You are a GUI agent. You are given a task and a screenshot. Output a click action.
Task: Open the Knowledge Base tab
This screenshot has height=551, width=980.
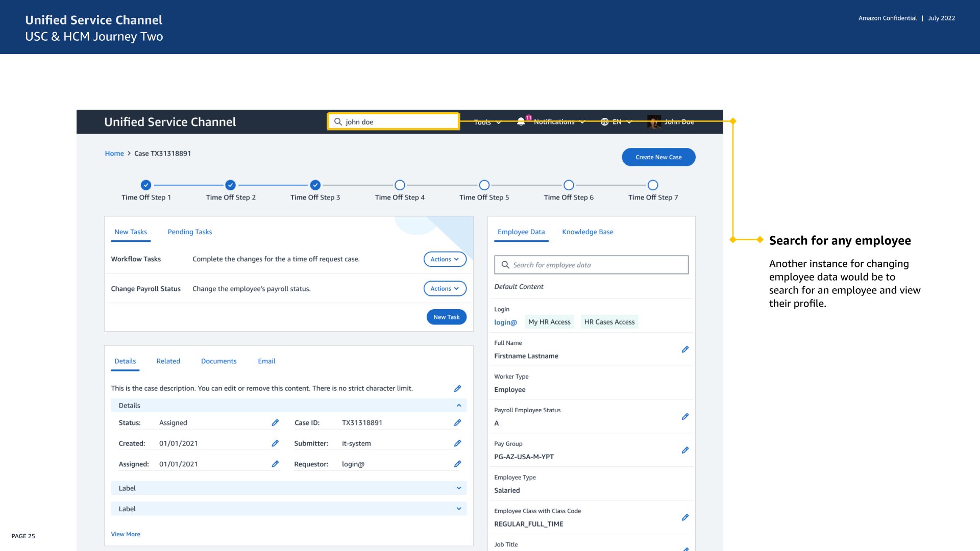click(x=587, y=232)
